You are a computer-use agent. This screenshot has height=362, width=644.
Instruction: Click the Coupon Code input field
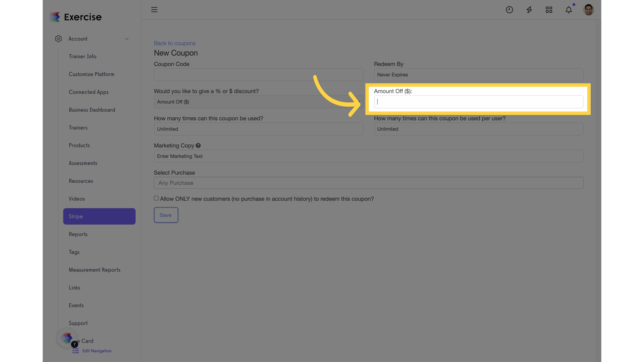[258, 75]
